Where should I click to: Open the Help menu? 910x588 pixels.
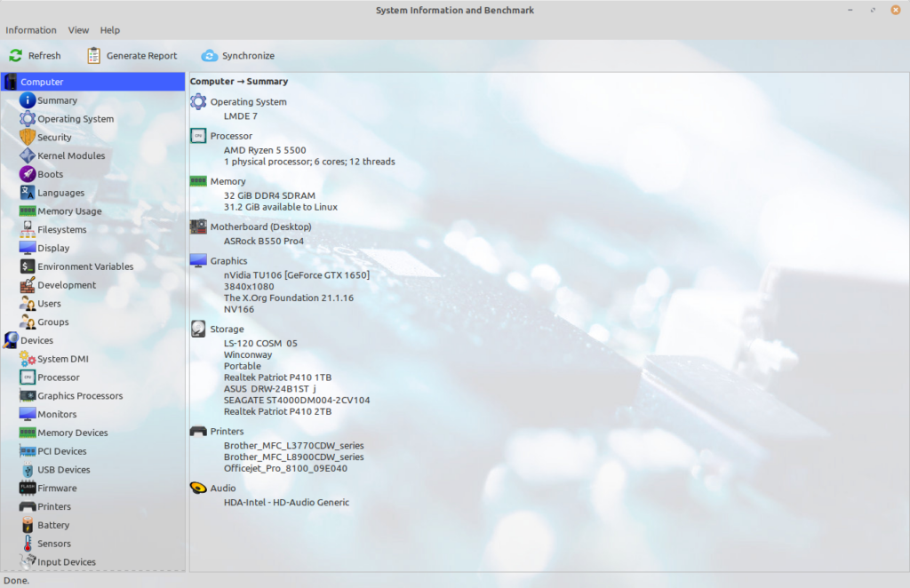click(x=109, y=30)
